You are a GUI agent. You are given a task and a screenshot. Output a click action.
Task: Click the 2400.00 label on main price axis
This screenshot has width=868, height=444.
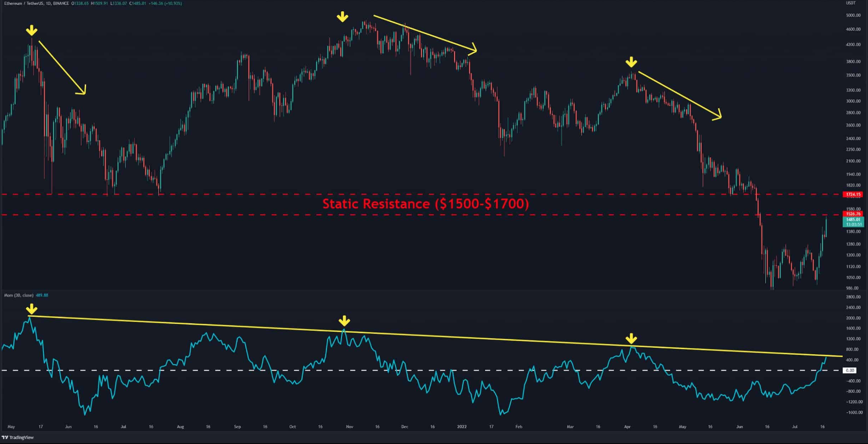pos(853,138)
